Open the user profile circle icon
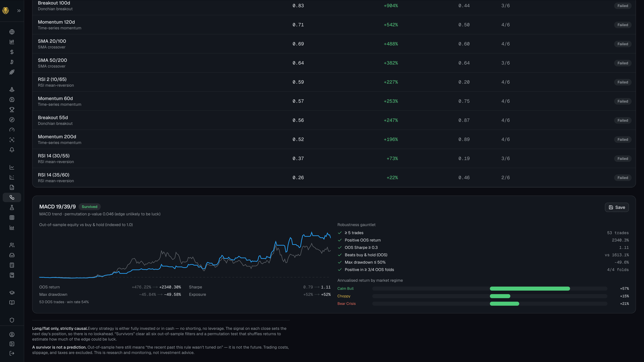Screen dimensions: 644x362 tap(12, 335)
